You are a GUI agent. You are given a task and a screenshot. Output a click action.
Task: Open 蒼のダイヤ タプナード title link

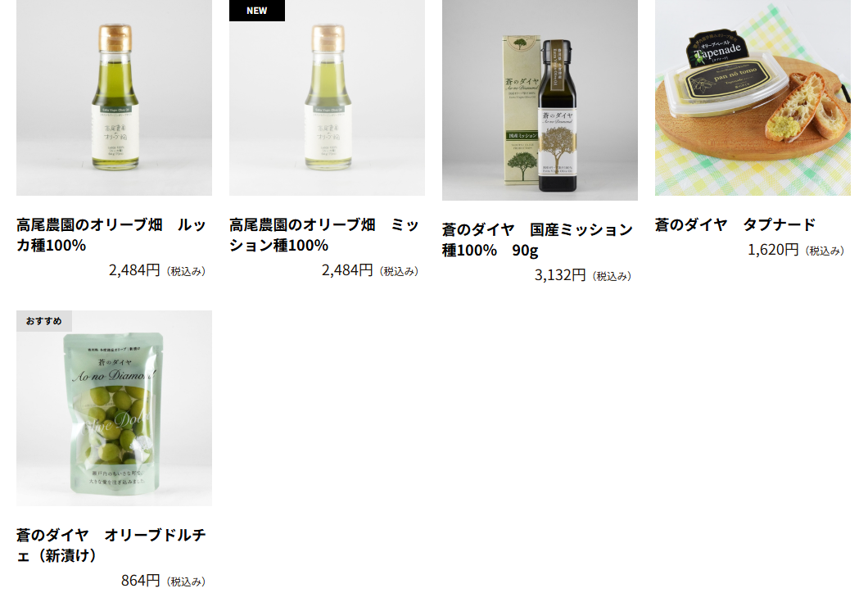click(x=735, y=225)
